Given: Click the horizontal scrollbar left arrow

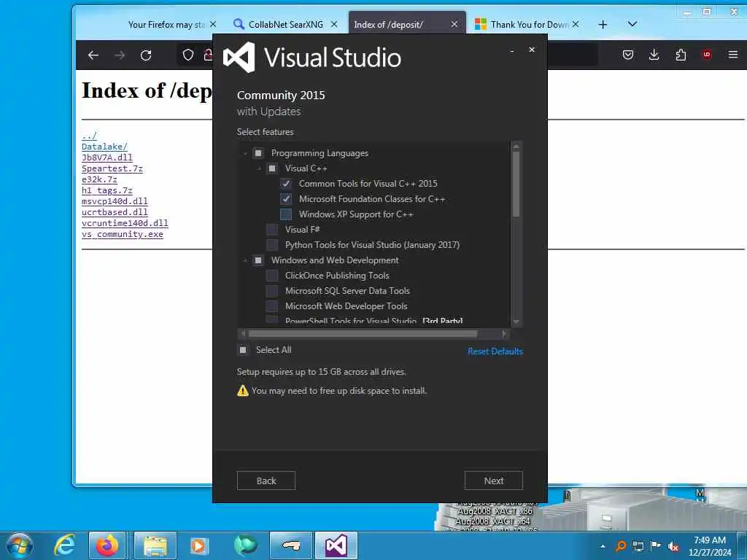Looking at the screenshot, I should coord(244,334).
